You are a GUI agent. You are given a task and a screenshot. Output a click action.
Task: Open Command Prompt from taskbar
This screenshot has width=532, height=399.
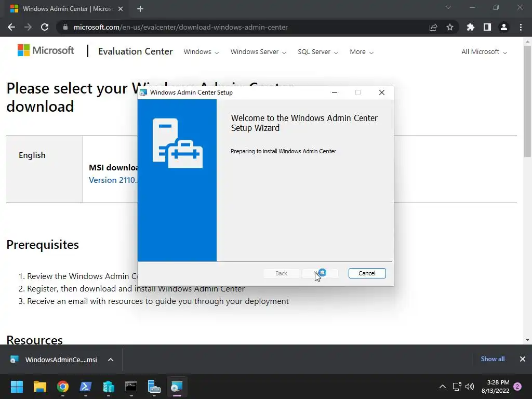pyautogui.click(x=131, y=387)
